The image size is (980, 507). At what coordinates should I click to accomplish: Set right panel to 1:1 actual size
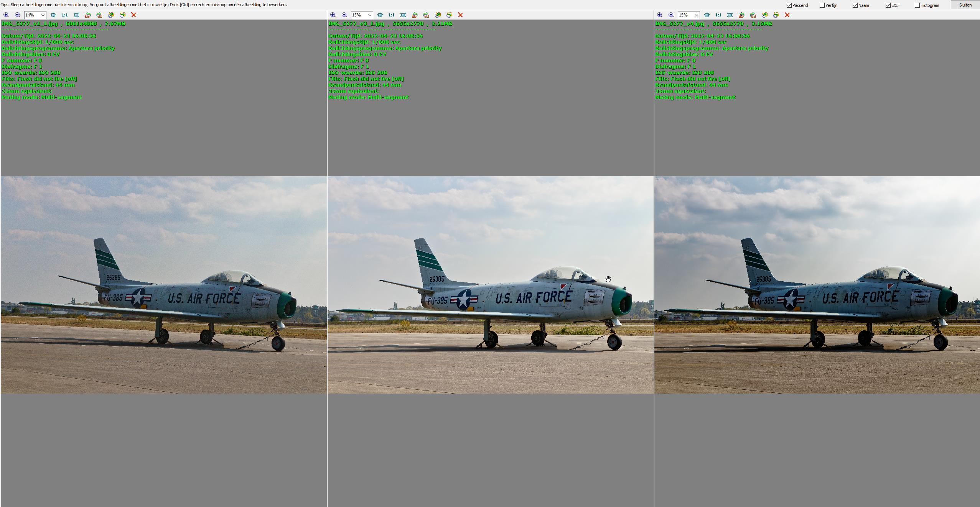pos(718,15)
